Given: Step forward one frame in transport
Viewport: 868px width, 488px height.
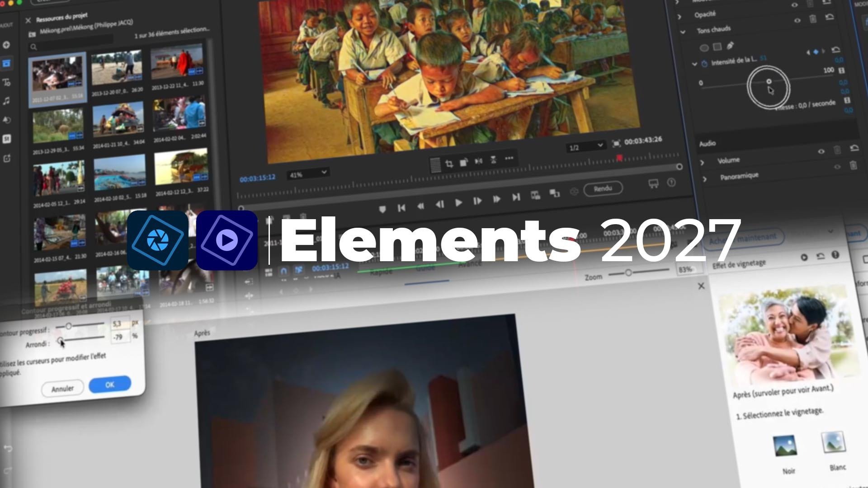Looking at the screenshot, I should [x=477, y=201].
